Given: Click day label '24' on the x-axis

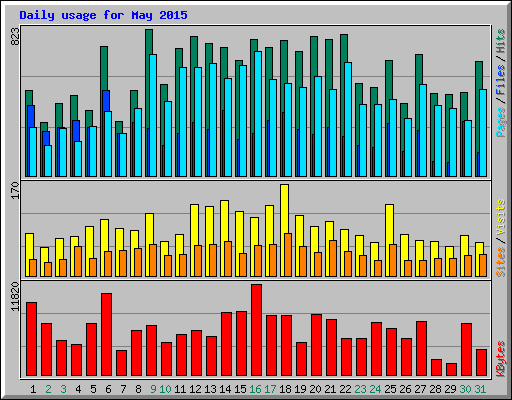Looking at the screenshot, I should [x=375, y=389].
